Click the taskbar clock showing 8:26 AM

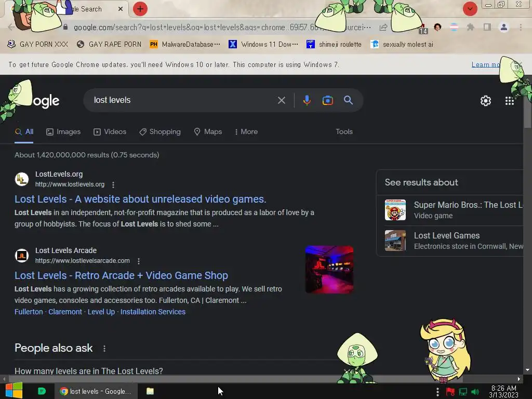[x=504, y=392]
